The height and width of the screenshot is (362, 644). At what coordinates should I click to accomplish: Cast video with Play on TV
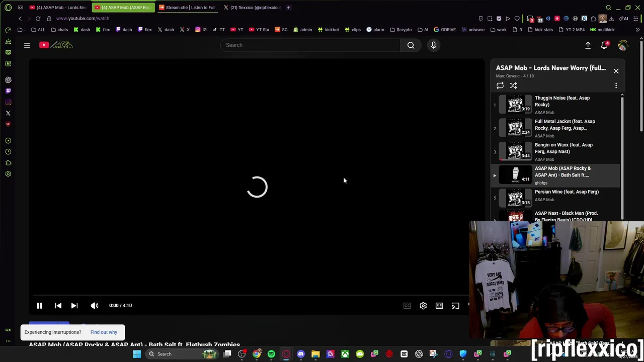(x=455, y=305)
